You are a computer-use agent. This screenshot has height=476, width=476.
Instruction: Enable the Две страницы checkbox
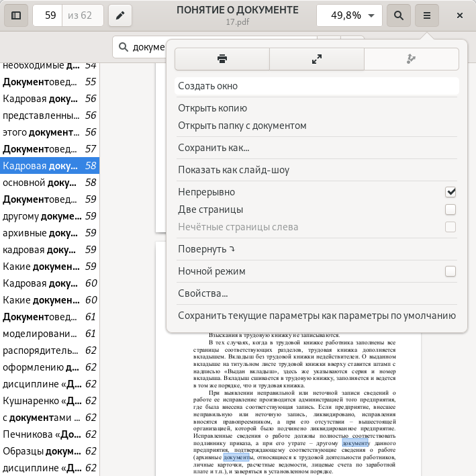tap(450, 209)
